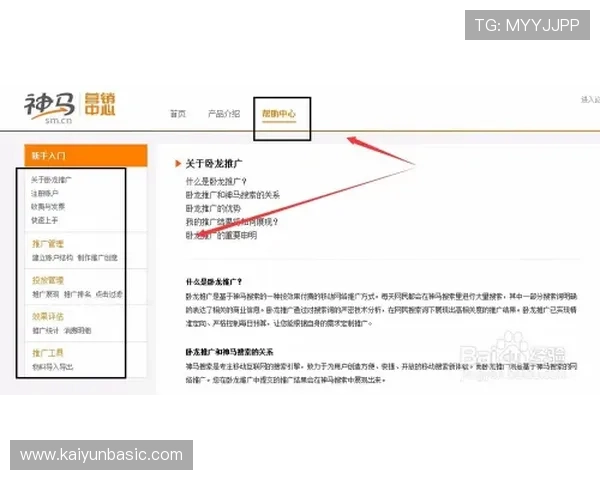Open the 快速上手 sidebar link
The height and width of the screenshot is (480, 600).
coord(45,220)
